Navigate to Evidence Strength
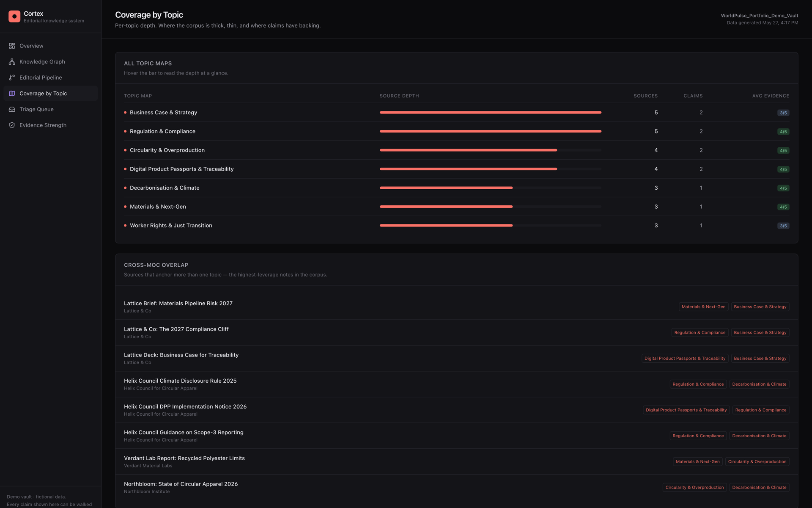812x508 pixels. point(50,125)
